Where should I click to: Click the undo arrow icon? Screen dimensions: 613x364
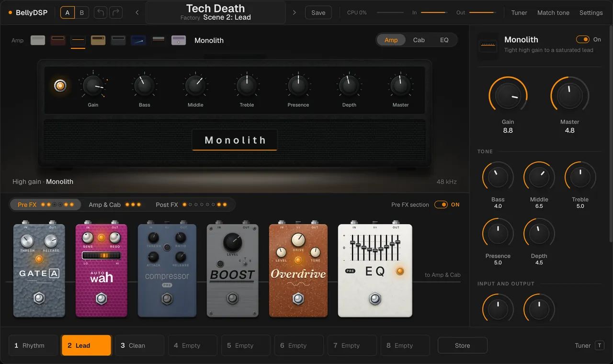pos(100,12)
